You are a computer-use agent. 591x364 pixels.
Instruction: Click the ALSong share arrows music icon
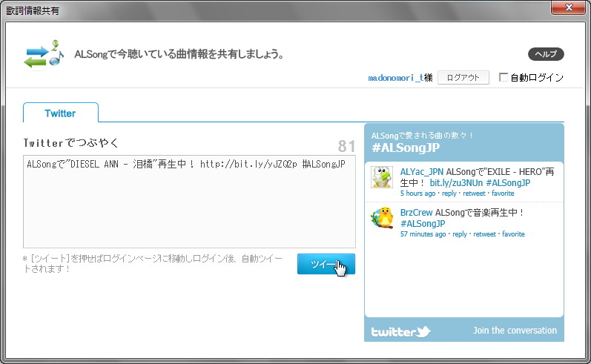tap(44, 54)
